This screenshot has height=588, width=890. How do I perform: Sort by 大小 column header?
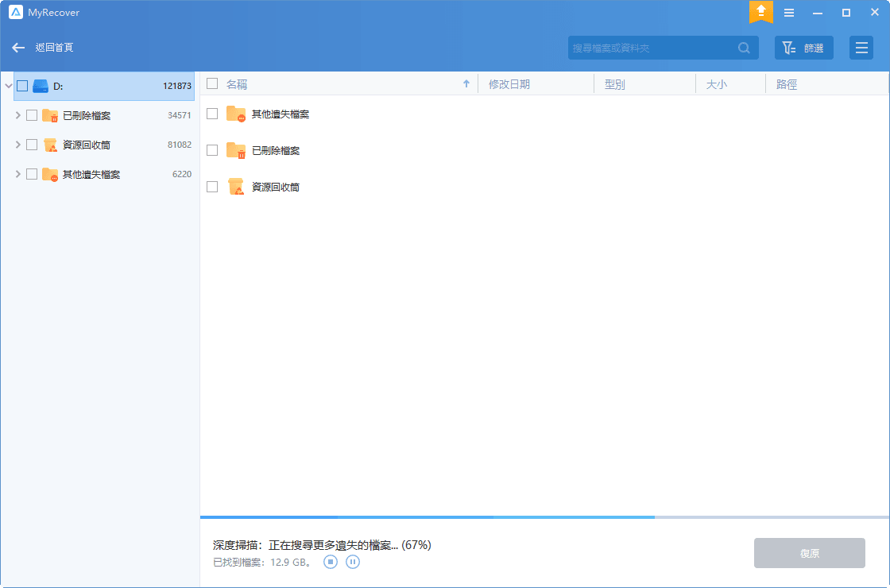coord(716,84)
